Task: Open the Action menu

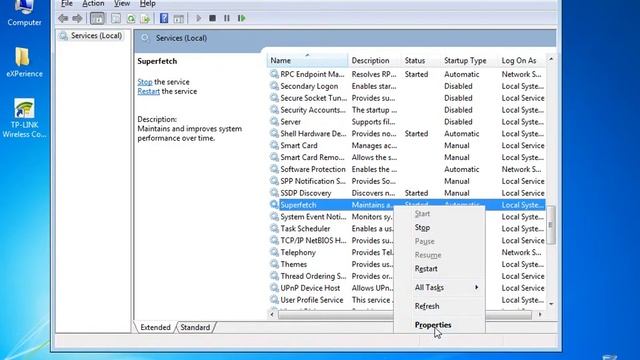Action: tap(93, 4)
